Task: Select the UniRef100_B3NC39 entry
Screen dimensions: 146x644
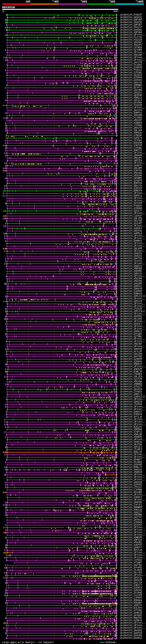Action: point(131,371)
